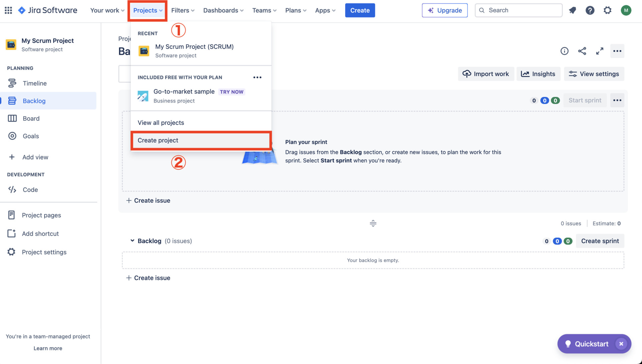The width and height of the screenshot is (642, 364).
Task: Open Insights for the sprint
Action: 538,74
